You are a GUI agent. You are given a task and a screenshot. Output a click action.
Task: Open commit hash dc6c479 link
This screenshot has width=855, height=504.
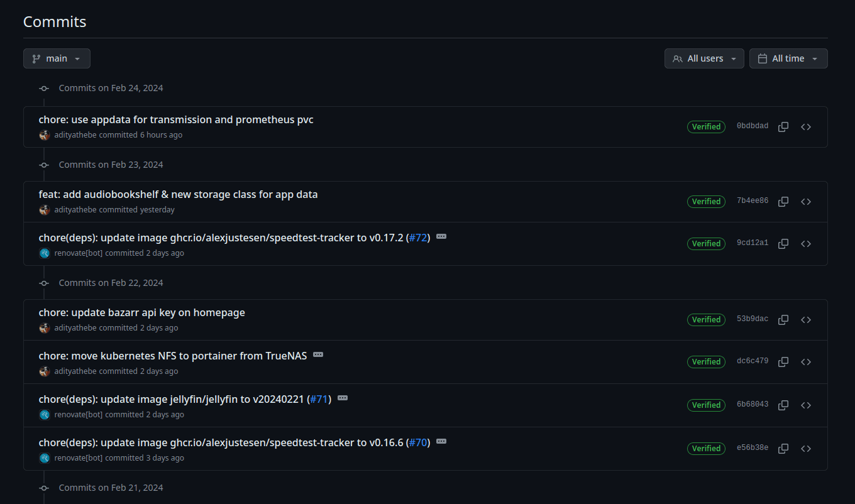(753, 361)
